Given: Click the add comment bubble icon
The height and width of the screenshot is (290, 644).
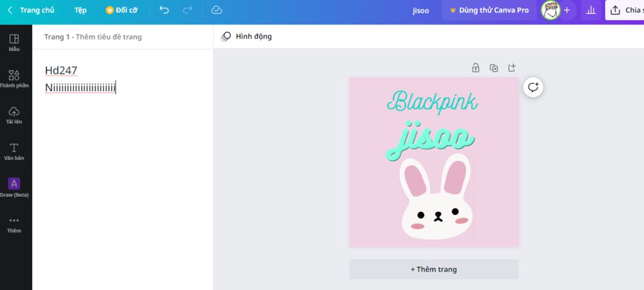Looking at the screenshot, I should pos(533,87).
